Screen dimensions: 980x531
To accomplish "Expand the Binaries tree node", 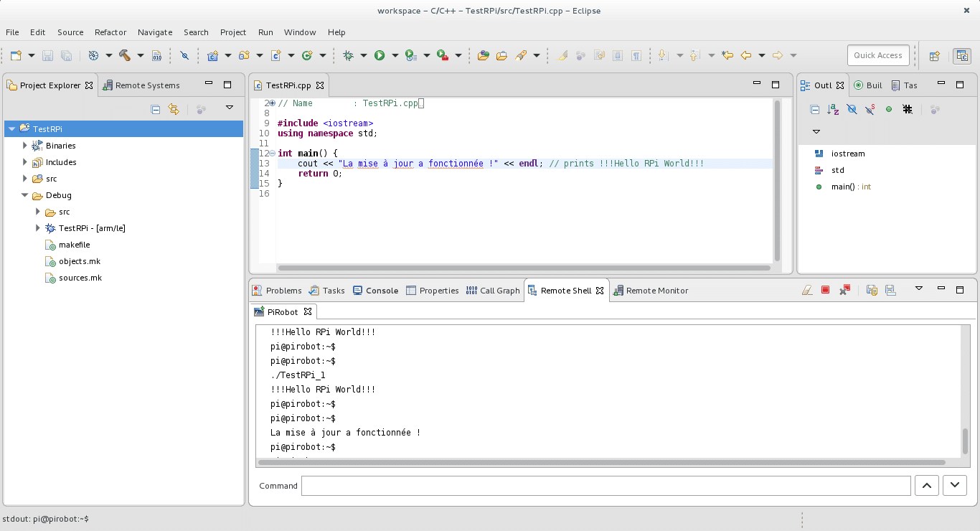I will tap(25, 145).
